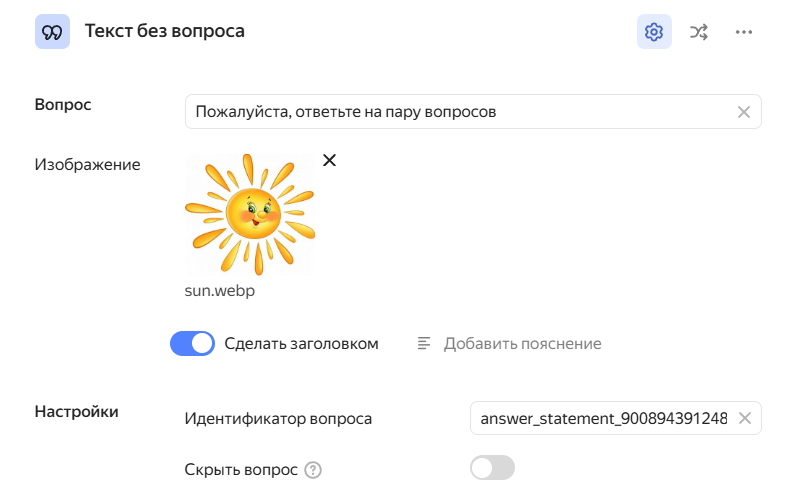Click the Скрыть вопрос label

241,469
